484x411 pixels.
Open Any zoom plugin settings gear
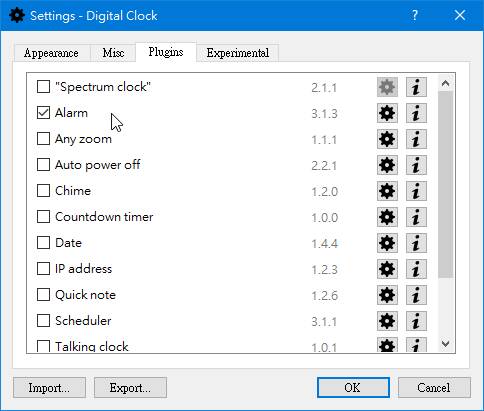point(387,139)
